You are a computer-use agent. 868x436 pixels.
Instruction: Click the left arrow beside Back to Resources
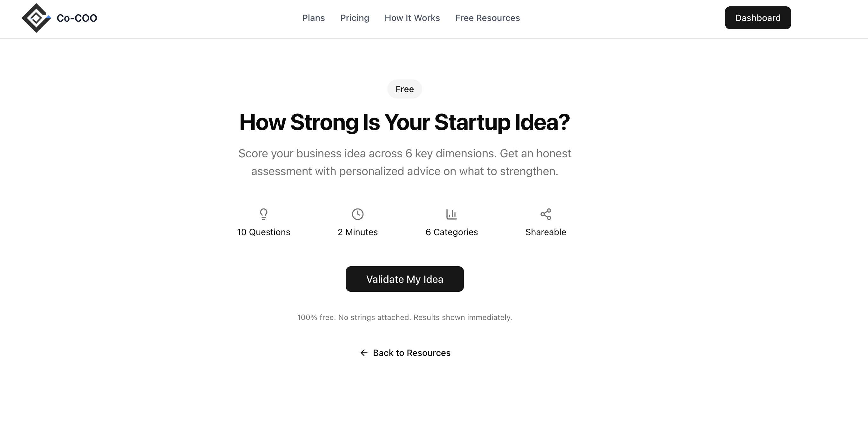(x=364, y=353)
